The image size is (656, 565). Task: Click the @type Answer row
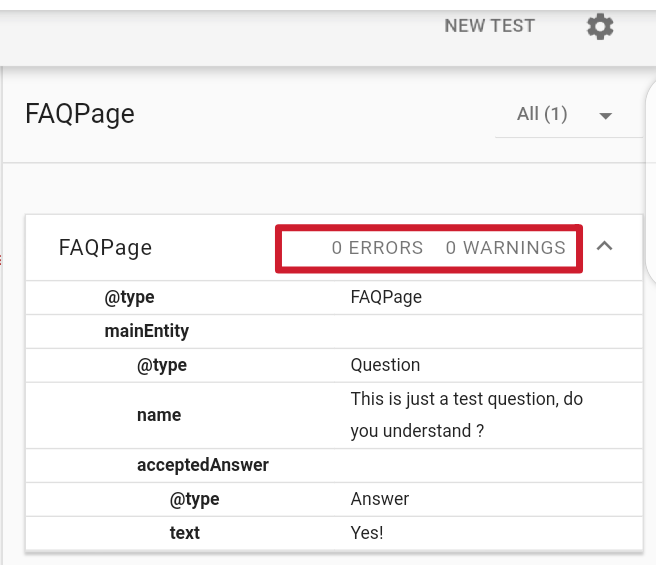(x=334, y=499)
